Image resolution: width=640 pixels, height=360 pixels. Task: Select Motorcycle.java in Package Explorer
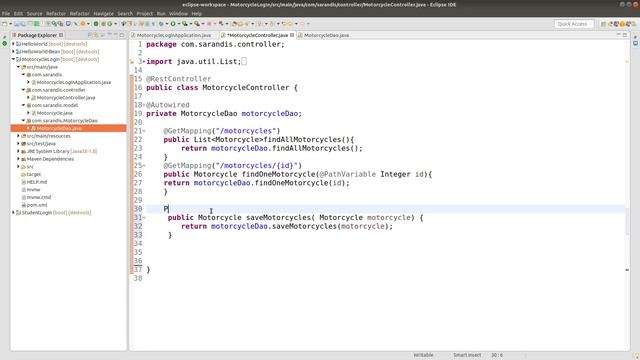coord(55,113)
